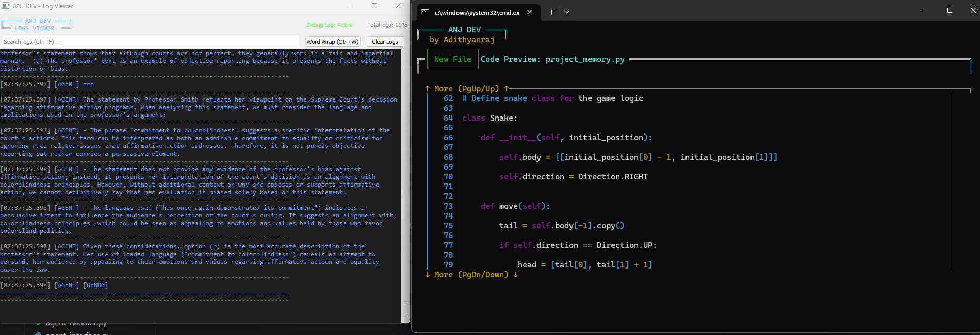Close the Log Viewer window

click(398, 6)
